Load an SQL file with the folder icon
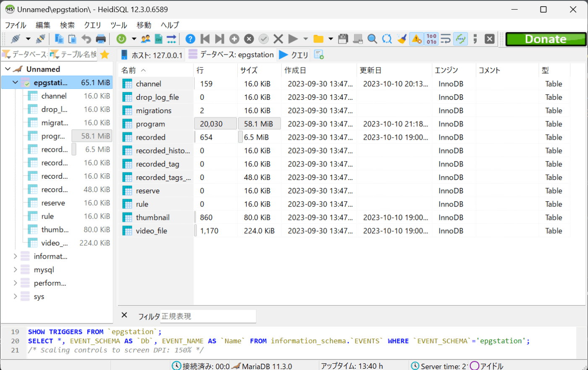Screen dimensions: 588x370 click(x=318, y=39)
